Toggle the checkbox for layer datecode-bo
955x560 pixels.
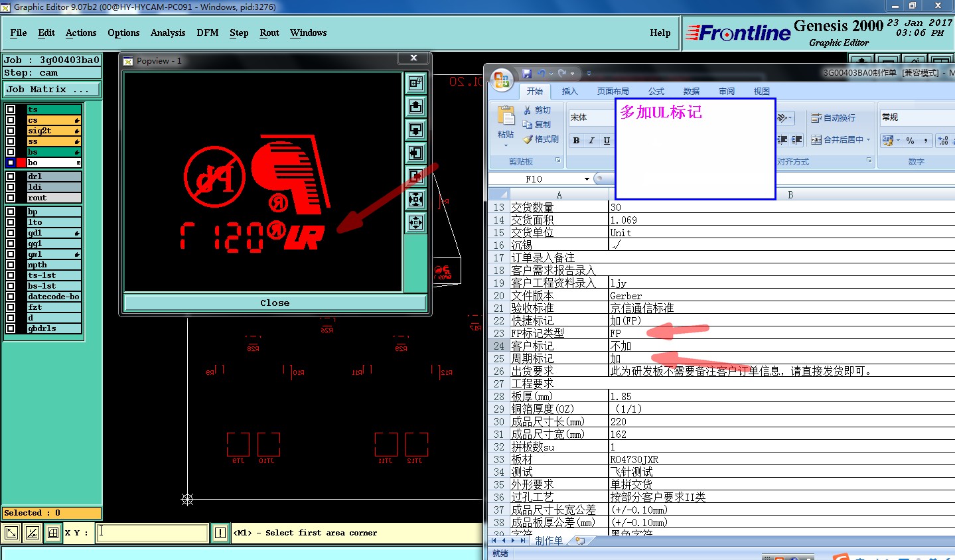click(11, 297)
